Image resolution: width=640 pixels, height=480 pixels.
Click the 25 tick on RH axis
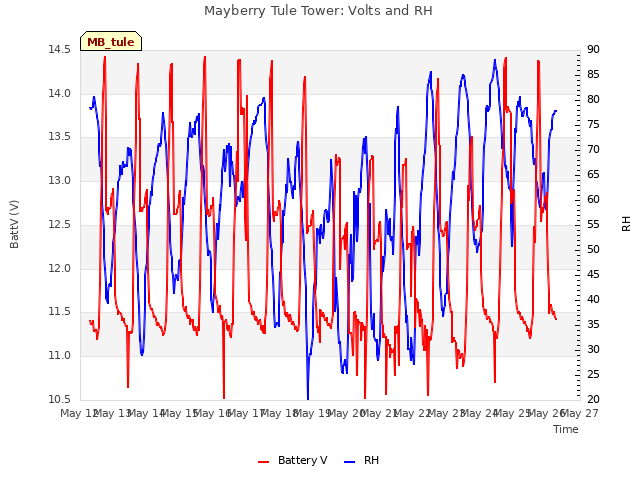coord(593,374)
